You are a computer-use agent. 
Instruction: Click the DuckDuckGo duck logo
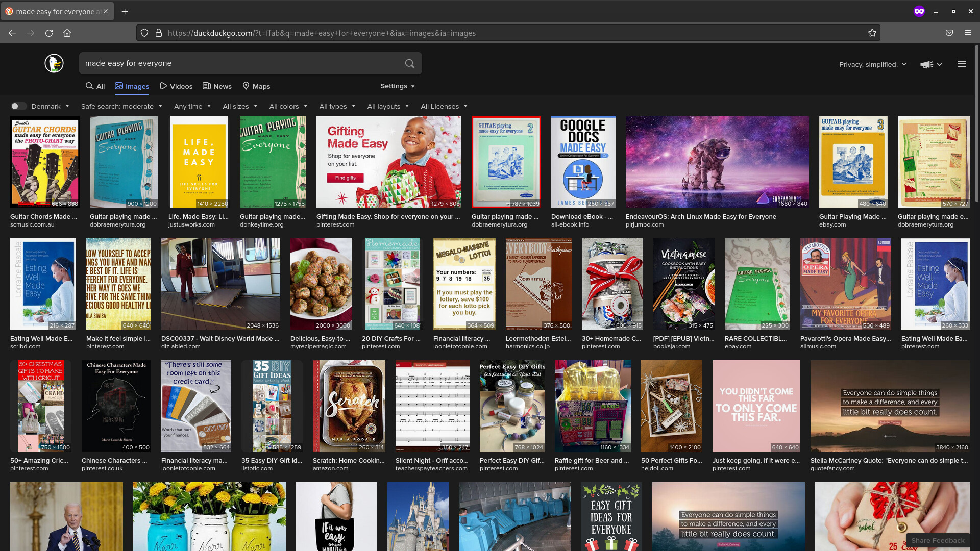point(54,63)
